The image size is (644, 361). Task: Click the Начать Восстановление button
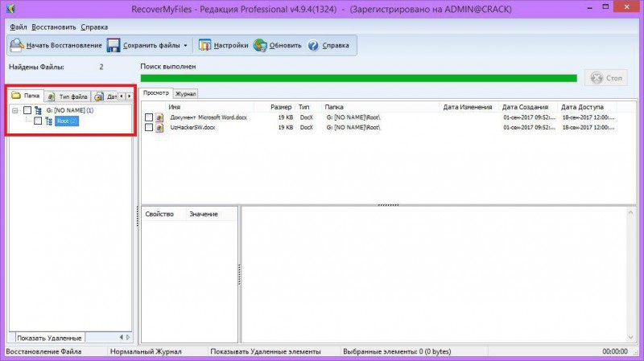(56, 45)
